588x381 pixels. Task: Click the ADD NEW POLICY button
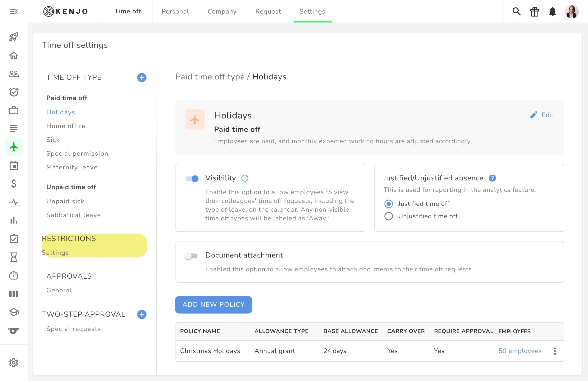pyautogui.click(x=213, y=304)
